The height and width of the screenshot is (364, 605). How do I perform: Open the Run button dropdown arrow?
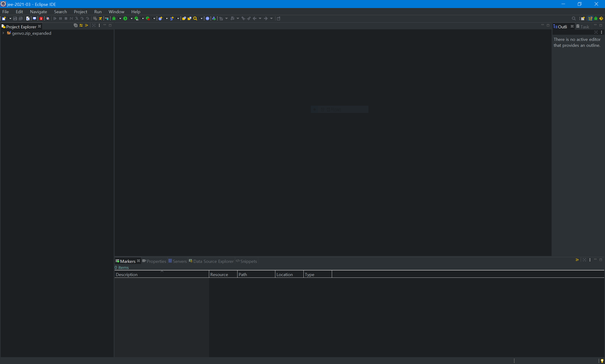(131, 18)
